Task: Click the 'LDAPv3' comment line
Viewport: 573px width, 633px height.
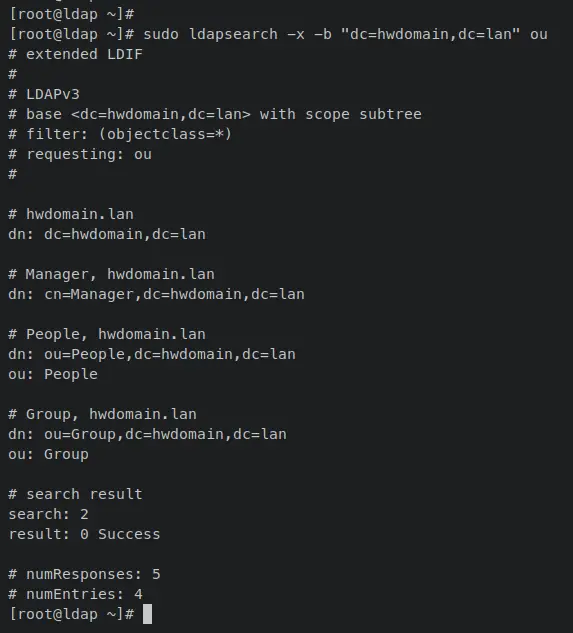Action: [44, 94]
